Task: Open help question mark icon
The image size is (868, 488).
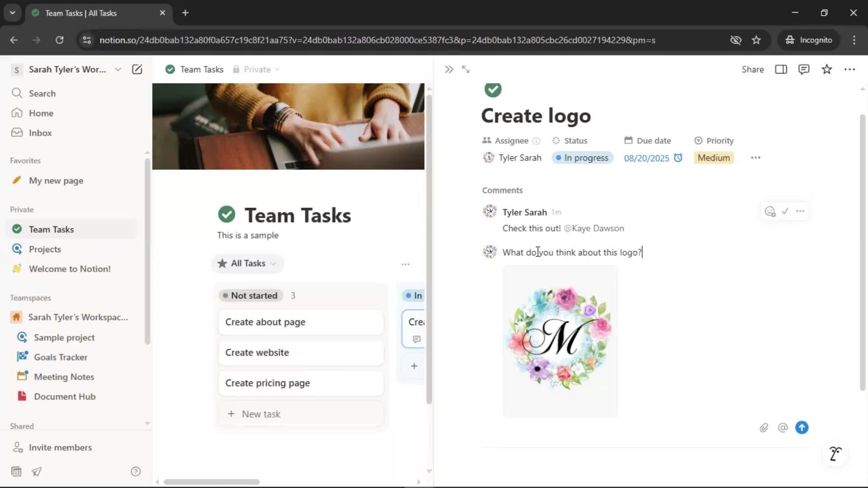Action: point(136,472)
